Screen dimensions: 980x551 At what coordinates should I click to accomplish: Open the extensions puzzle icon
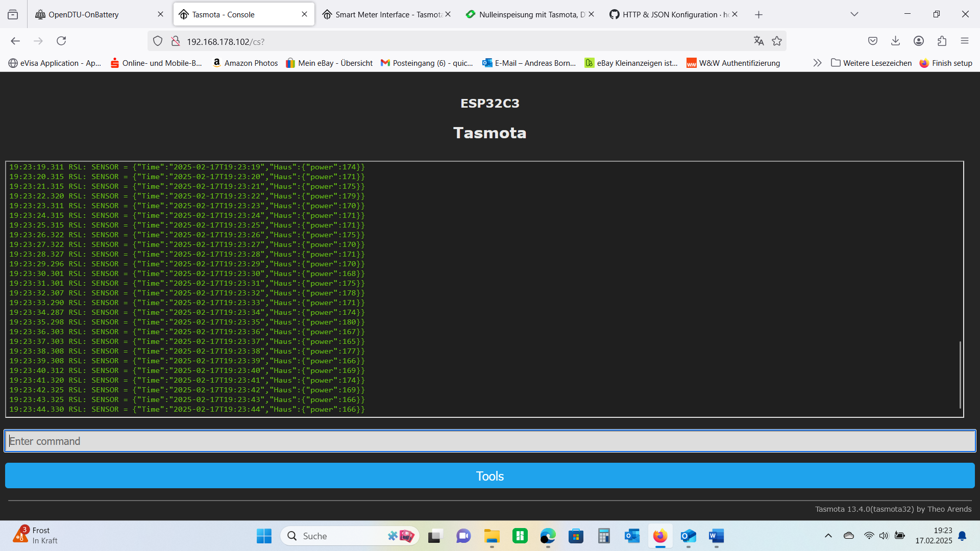[x=942, y=41]
